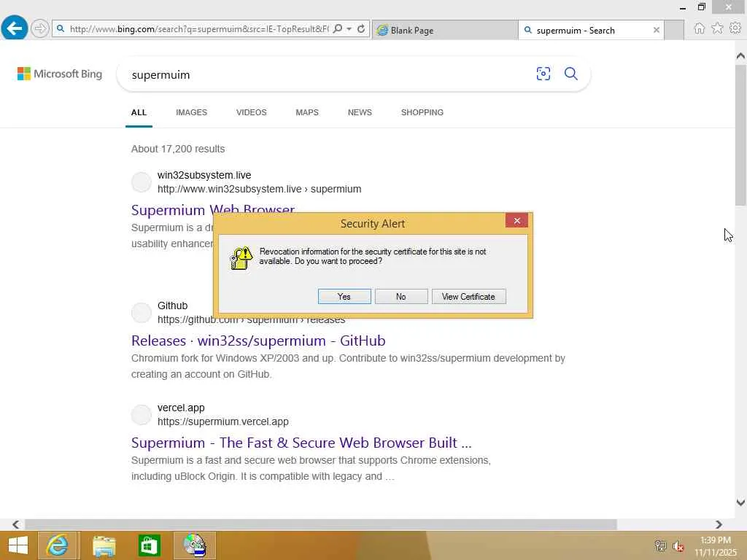The height and width of the screenshot is (560, 747).
Task: Open a new tab button
Action: point(674,30)
